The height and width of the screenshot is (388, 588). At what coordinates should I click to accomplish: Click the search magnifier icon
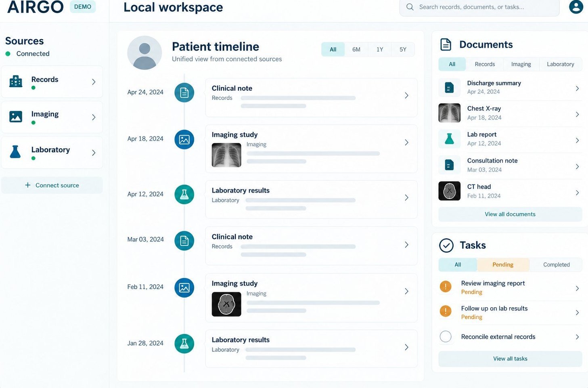[x=410, y=7]
